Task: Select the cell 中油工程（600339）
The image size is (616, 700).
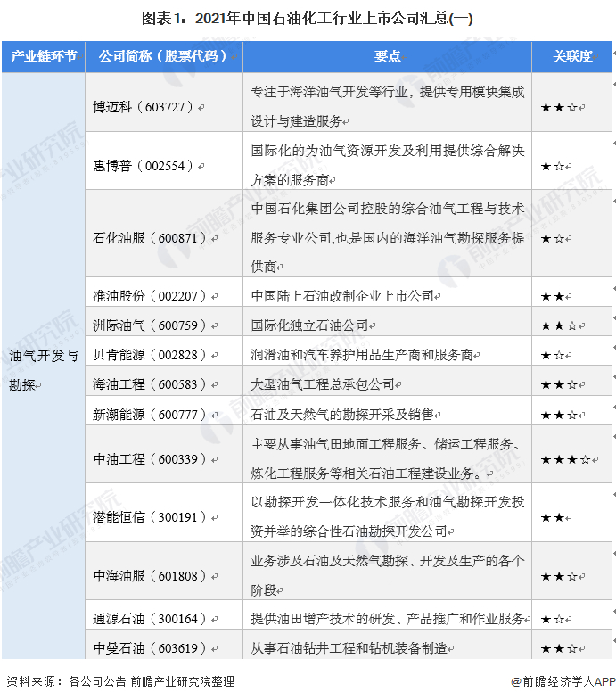Action: 164,454
